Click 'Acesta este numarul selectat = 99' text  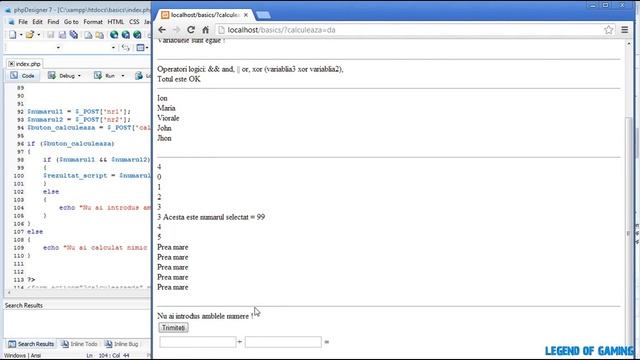coord(214,217)
